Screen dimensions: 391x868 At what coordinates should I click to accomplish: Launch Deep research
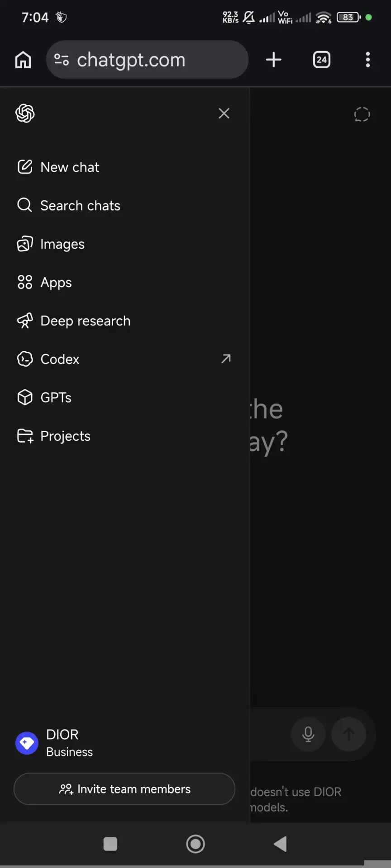(x=124, y=321)
